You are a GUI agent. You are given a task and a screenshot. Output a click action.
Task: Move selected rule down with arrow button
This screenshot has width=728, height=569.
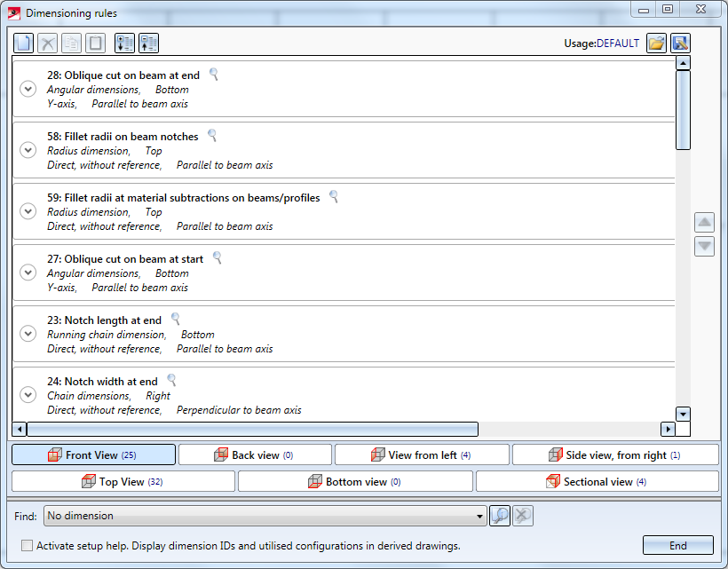(704, 246)
